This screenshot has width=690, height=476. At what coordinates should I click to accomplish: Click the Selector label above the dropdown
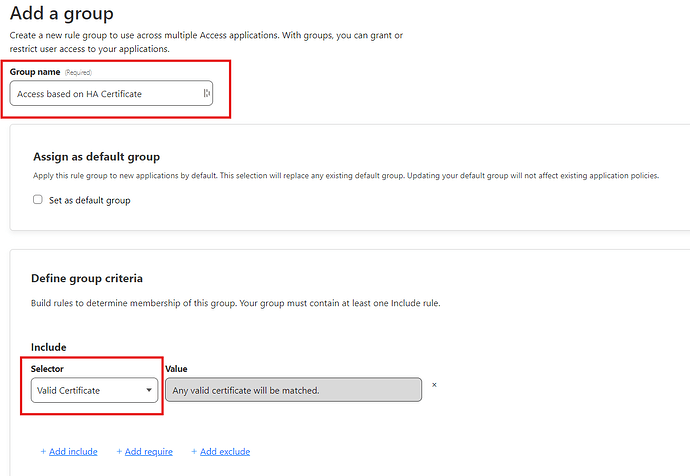47,369
